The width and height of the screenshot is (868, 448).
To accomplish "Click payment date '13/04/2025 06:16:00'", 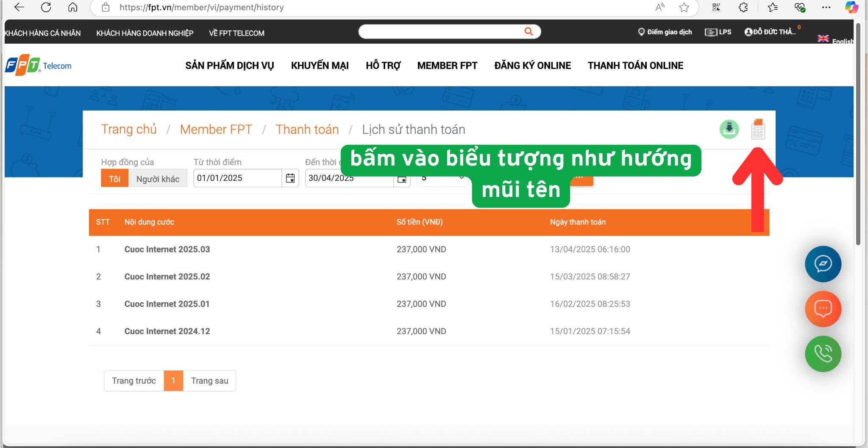I will tap(590, 249).
